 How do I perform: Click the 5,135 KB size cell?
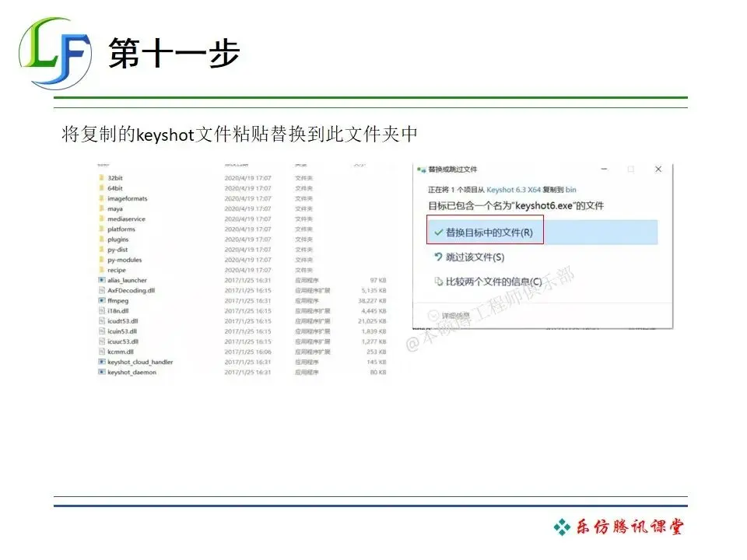[x=373, y=290]
